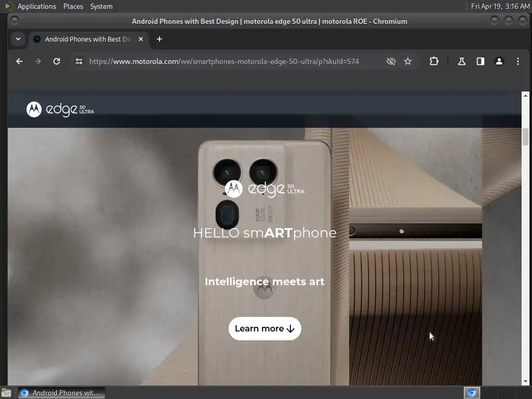532x399 pixels.
Task: Open the Extensions puzzle icon
Action: click(434, 61)
